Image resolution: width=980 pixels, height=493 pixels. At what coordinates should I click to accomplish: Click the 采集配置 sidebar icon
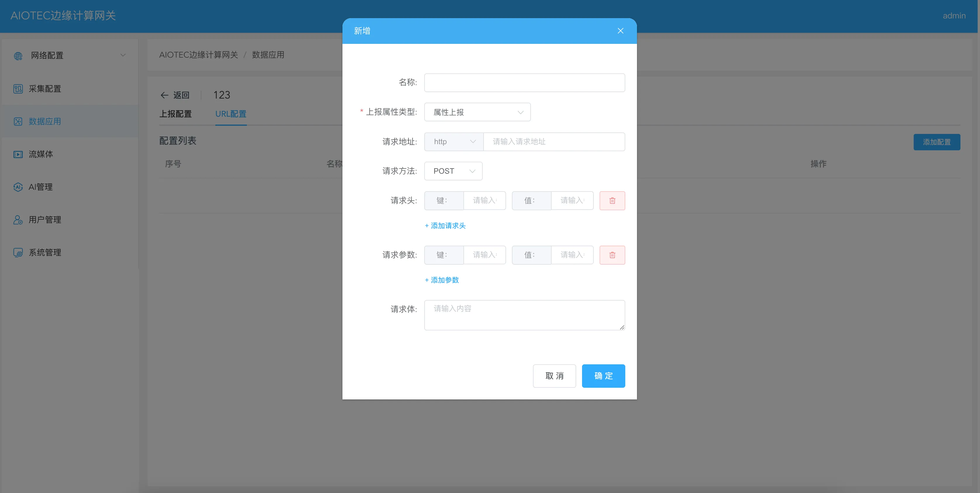point(18,89)
